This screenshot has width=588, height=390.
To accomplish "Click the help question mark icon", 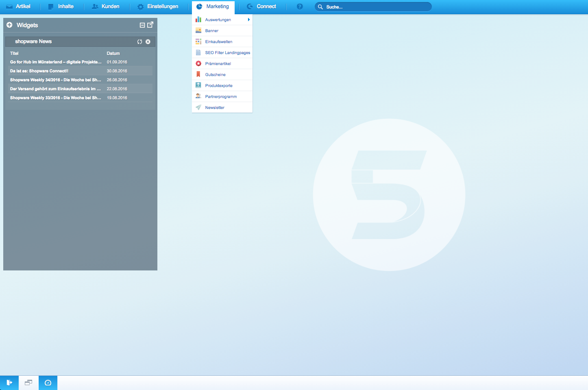I will click(300, 7).
